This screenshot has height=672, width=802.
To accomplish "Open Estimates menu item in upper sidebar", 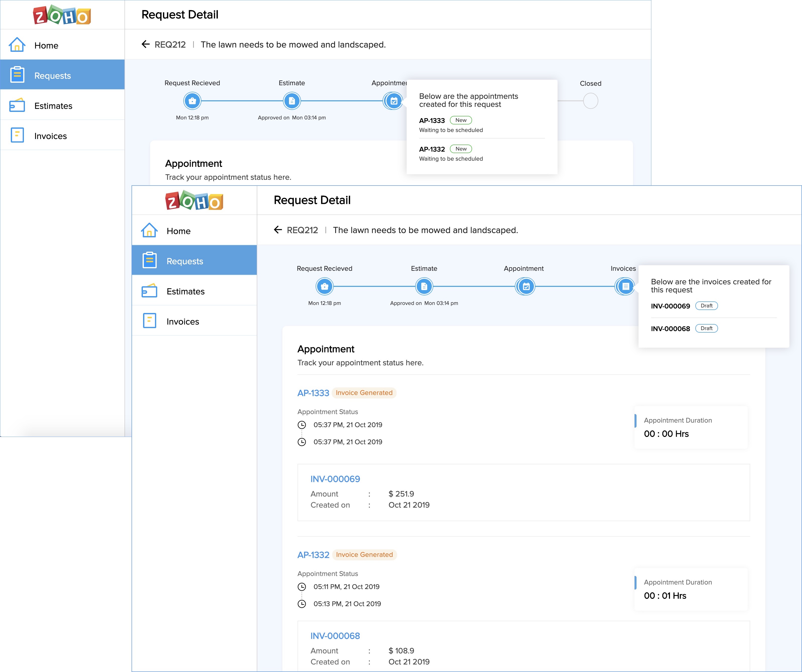I will 53,106.
